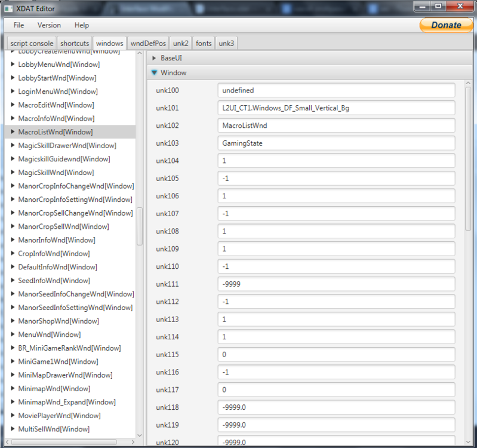This screenshot has height=448, width=477.
Task: Expand the MacroListWnd tree node arrow
Action: [13, 132]
